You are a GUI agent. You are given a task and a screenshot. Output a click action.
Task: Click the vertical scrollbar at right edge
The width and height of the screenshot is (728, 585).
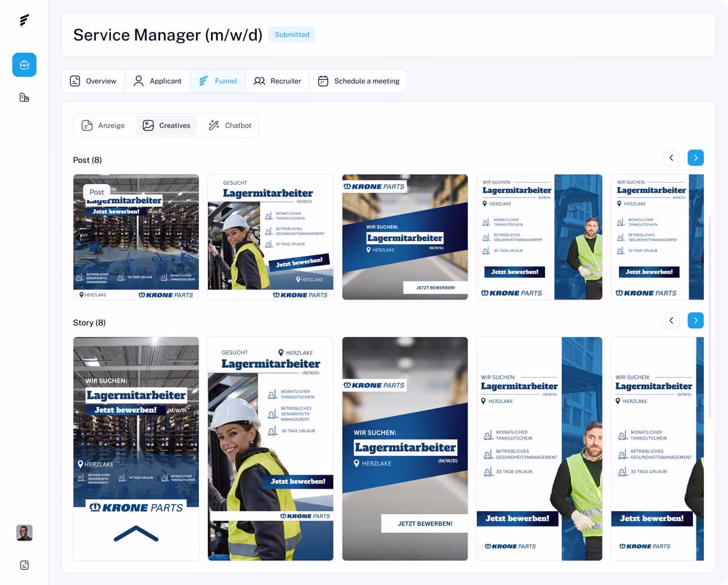[710, 315]
